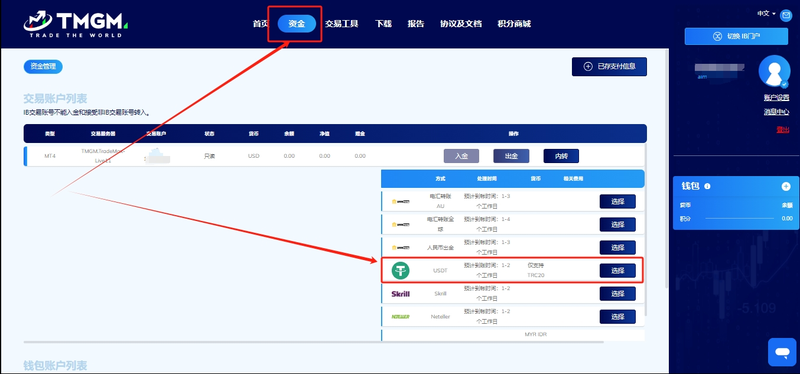
Task: Select Neteller withdrawal method
Action: pyautogui.click(x=617, y=316)
